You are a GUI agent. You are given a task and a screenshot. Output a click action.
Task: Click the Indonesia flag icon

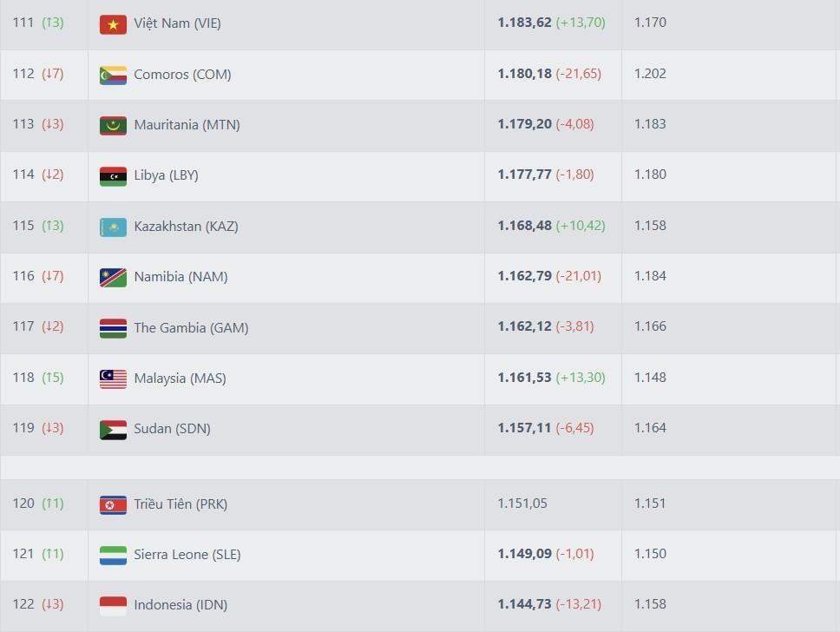pos(113,605)
